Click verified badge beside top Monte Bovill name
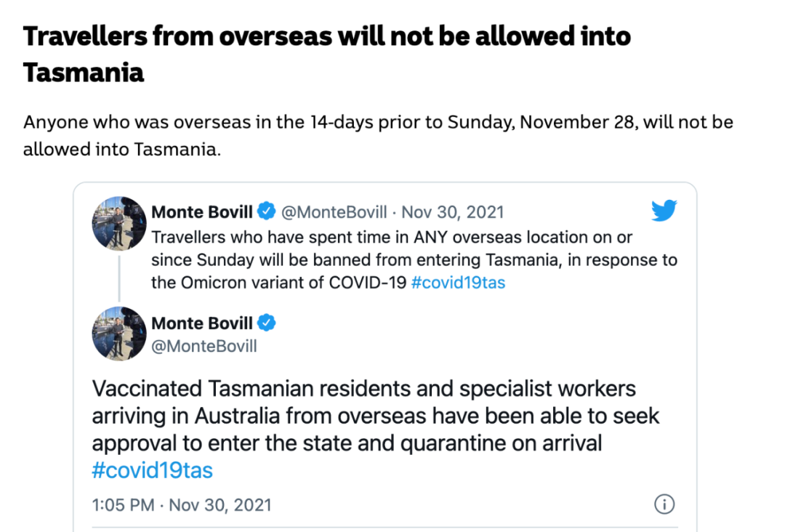Viewport: 785px width, 532px height. pyautogui.click(x=266, y=211)
